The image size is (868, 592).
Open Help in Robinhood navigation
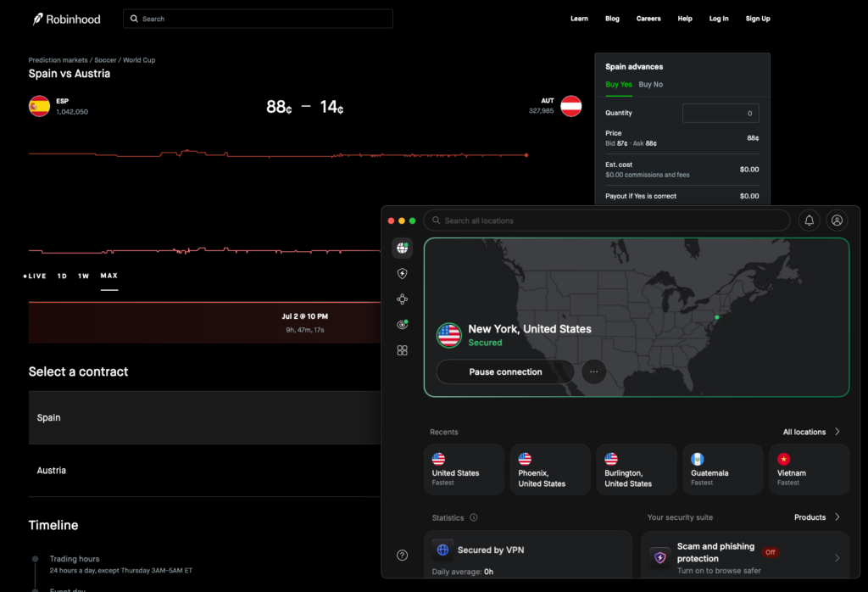coord(685,19)
